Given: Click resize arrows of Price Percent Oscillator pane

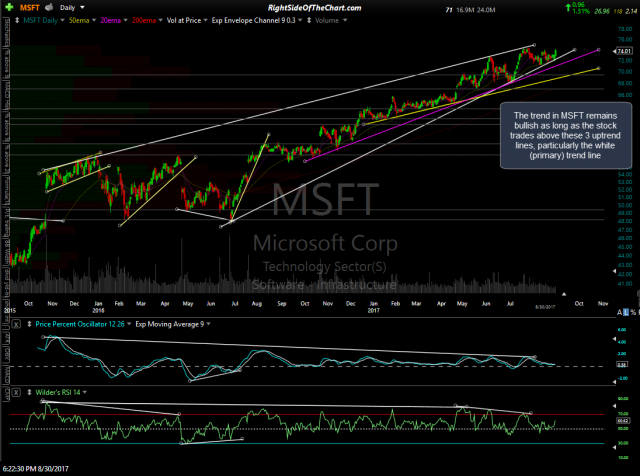Looking at the screenshot, I should (x=29, y=324).
